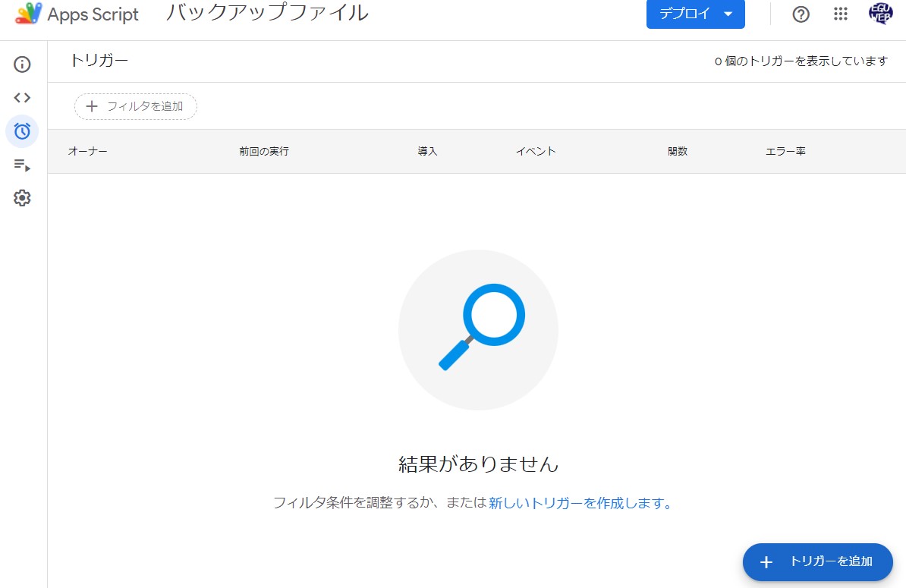Click the 関数 column header
Screen dimensions: 906x588
point(676,151)
